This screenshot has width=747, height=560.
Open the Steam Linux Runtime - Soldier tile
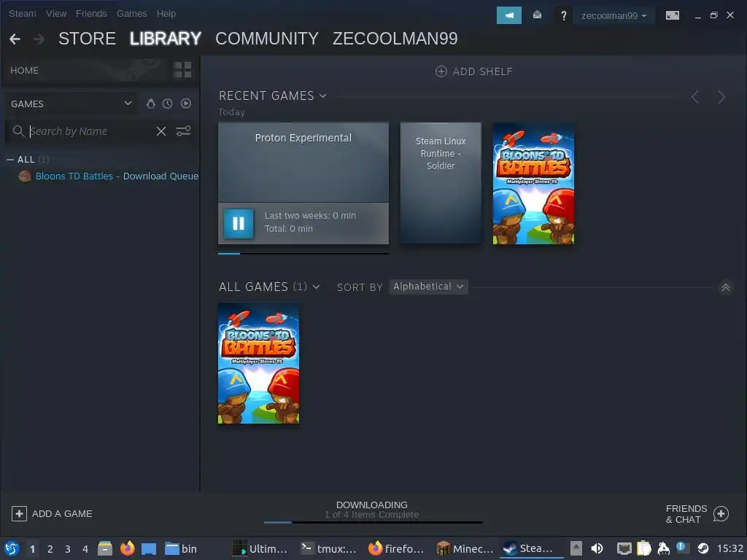click(441, 183)
